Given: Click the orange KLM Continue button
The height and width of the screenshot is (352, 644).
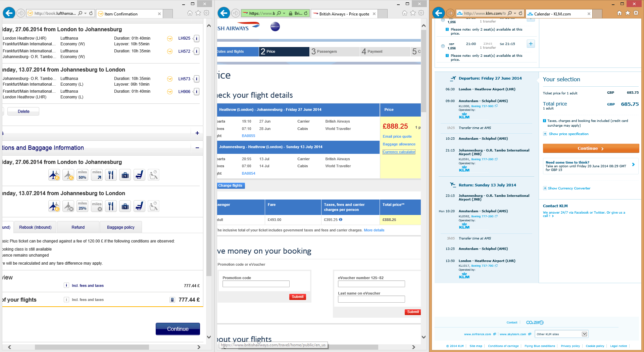Looking at the screenshot, I should coord(591,148).
